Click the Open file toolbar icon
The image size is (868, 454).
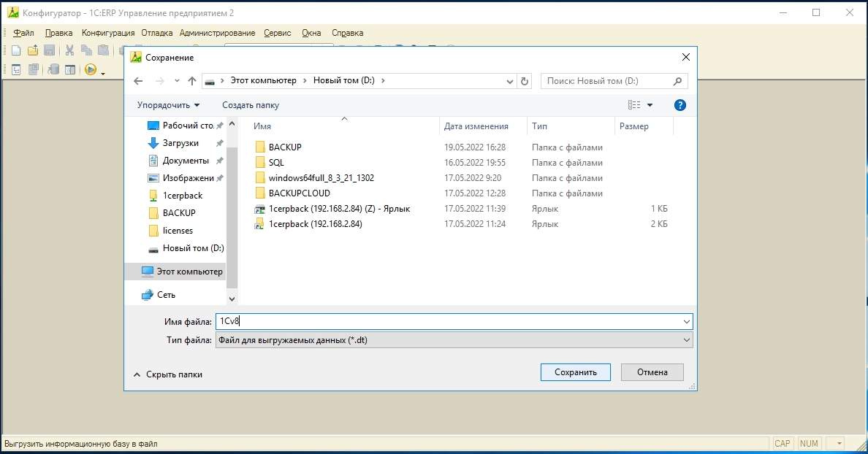pyautogui.click(x=33, y=51)
